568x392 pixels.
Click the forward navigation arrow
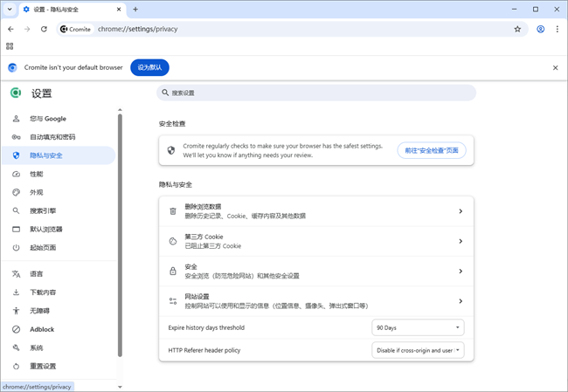click(27, 29)
